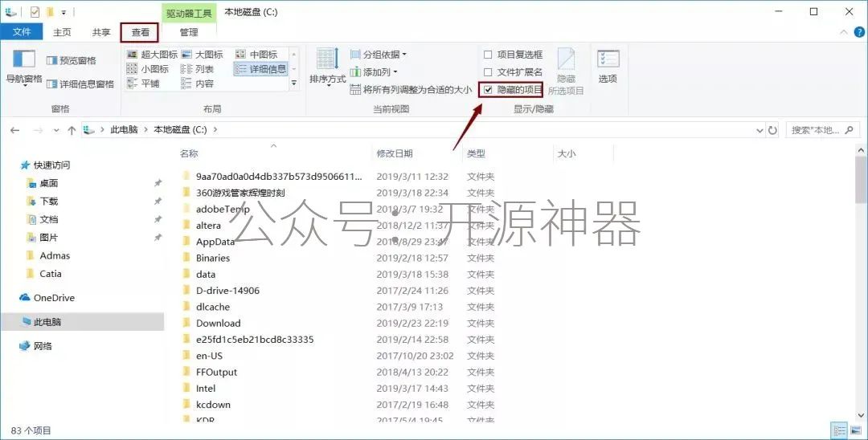The image size is (868, 440).
Task: Click the refresh icon beside address bar
Action: click(x=772, y=130)
